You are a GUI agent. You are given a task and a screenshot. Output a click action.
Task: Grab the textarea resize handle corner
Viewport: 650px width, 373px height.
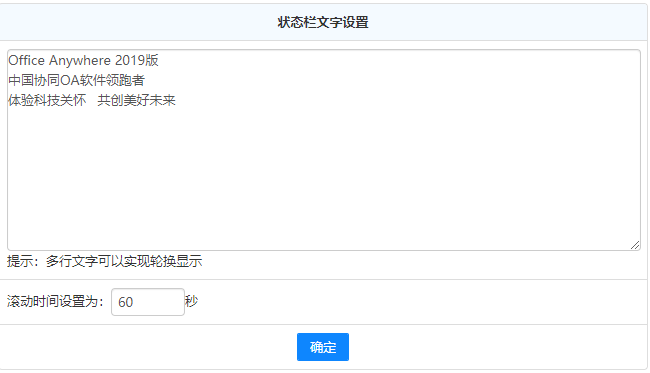[x=635, y=245]
